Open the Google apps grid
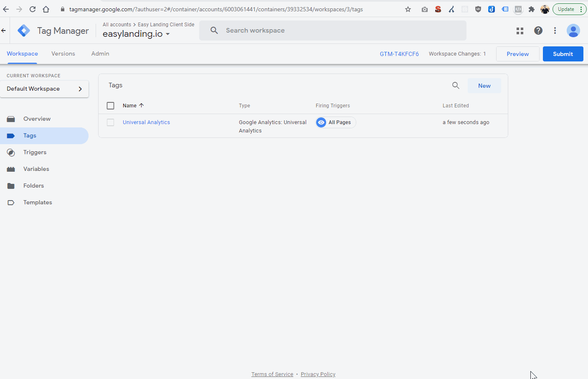The image size is (588, 379). (520, 31)
